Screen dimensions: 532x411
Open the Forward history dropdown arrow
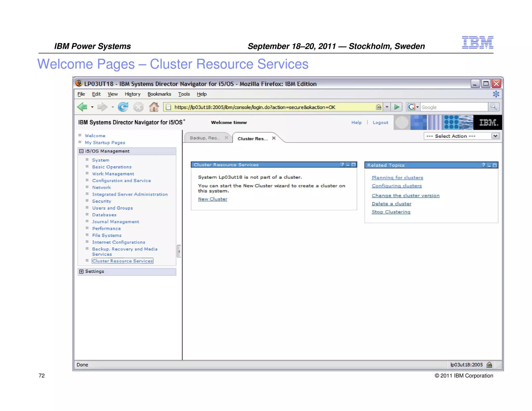click(113, 107)
